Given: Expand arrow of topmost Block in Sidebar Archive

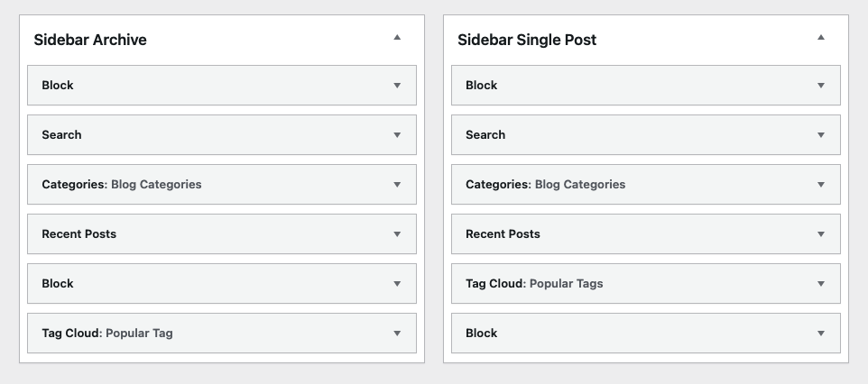Looking at the screenshot, I should click(x=397, y=86).
